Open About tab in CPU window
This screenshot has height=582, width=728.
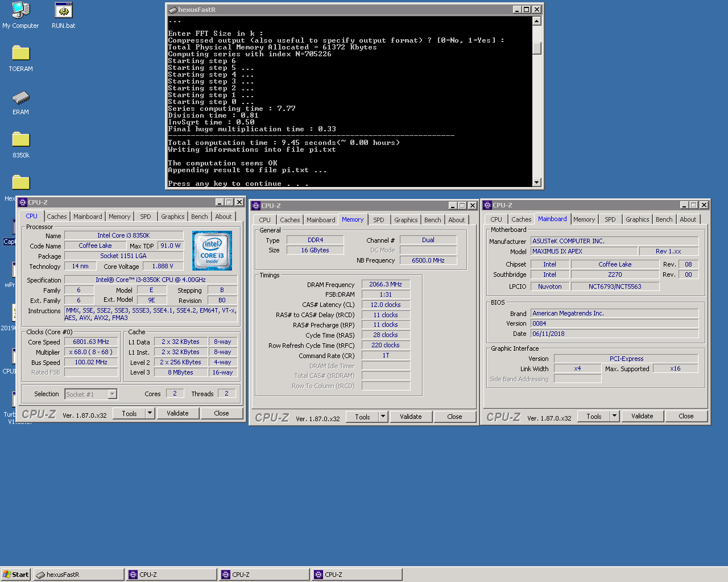coord(224,217)
